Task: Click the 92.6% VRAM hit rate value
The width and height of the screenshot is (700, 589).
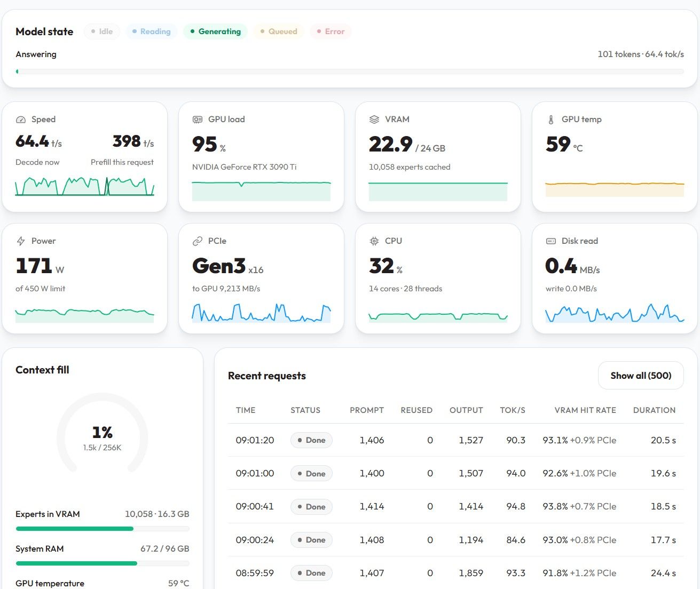Action: [555, 473]
